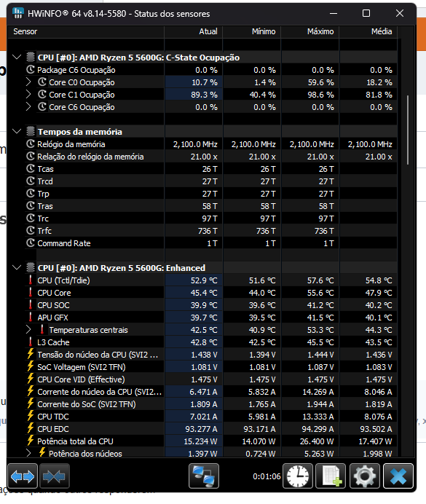Expand the Core C6 Ocupação row
Viewport: 426px width, 504px height.
(28, 107)
